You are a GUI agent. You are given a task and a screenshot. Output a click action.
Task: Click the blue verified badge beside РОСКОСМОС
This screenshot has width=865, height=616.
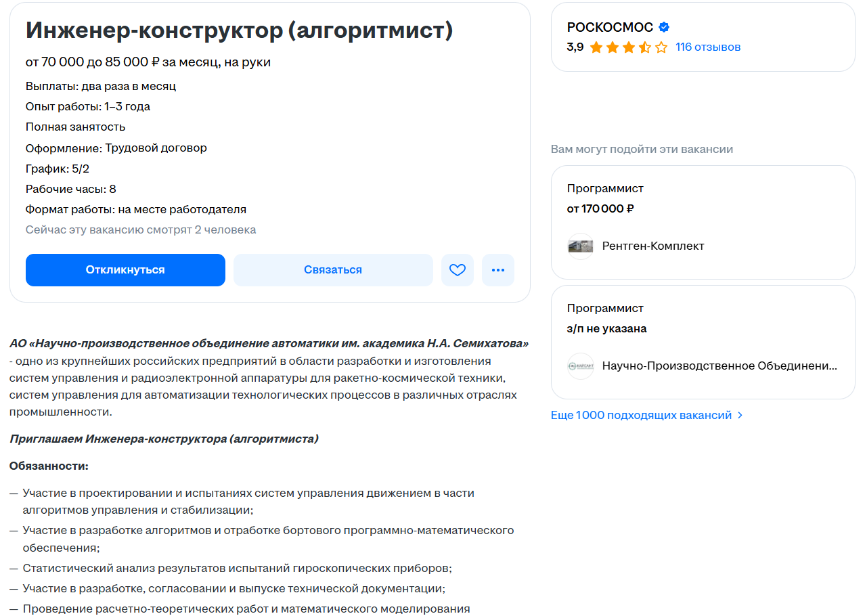[664, 28]
